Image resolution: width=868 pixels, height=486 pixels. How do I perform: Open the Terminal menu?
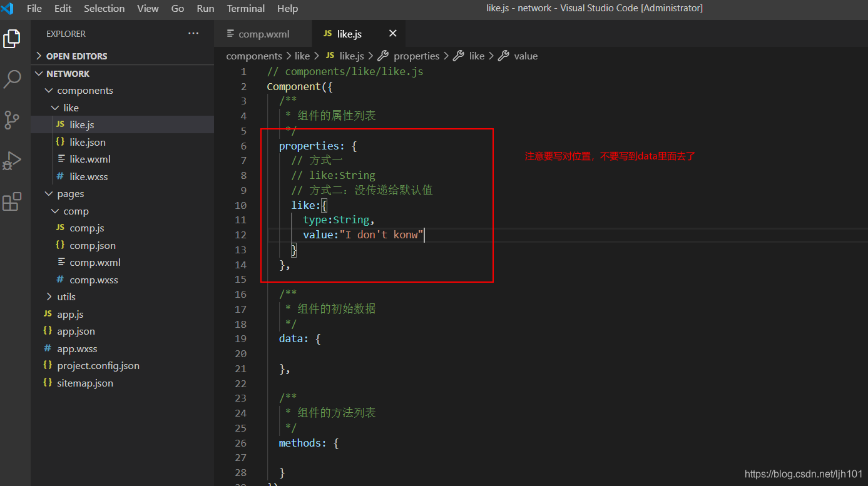[x=246, y=8]
